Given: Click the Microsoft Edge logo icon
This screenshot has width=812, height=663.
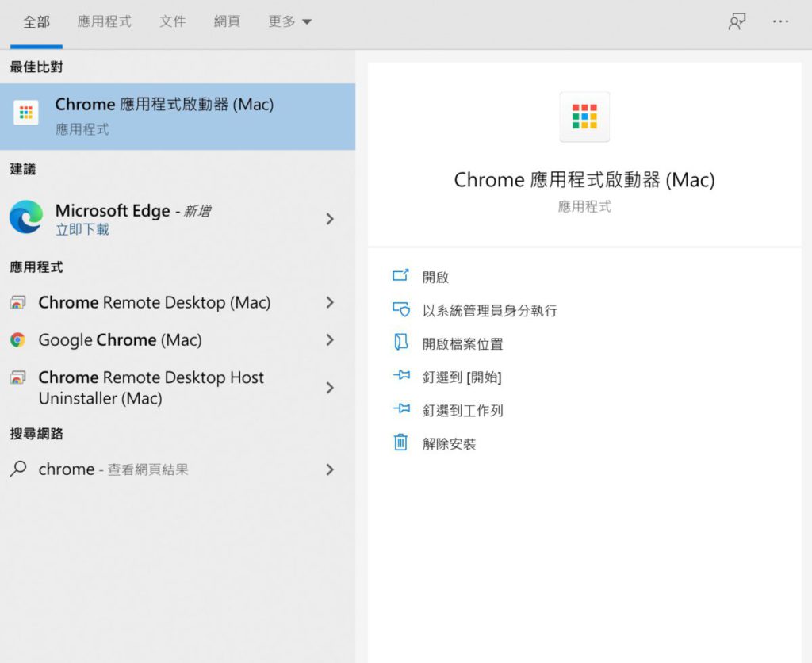Looking at the screenshot, I should (x=26, y=217).
